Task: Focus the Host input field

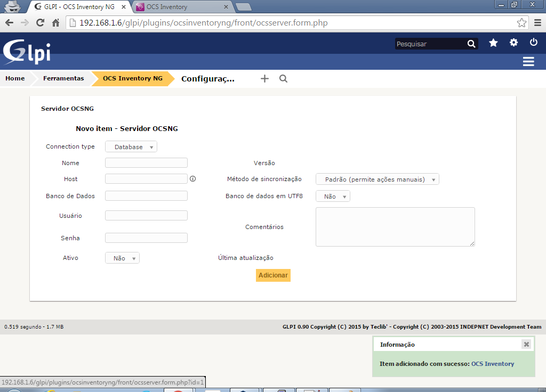Action: (146, 179)
